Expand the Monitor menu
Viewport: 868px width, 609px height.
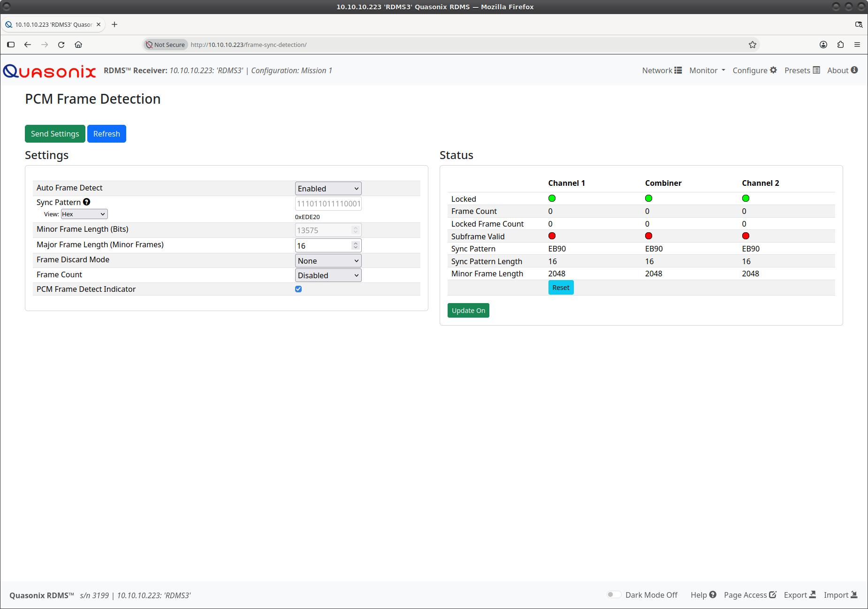(707, 70)
